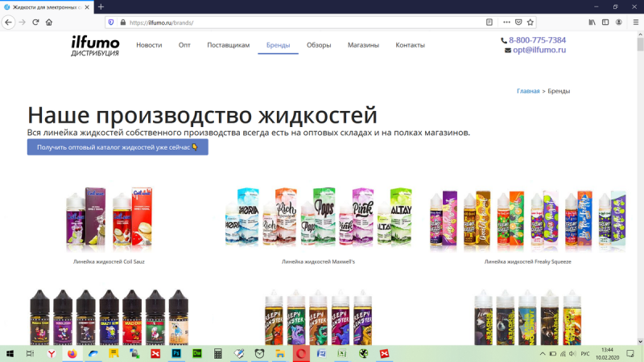This screenshot has height=362, width=644.
Task: Toggle reader view icon in address bar
Action: coord(489,23)
